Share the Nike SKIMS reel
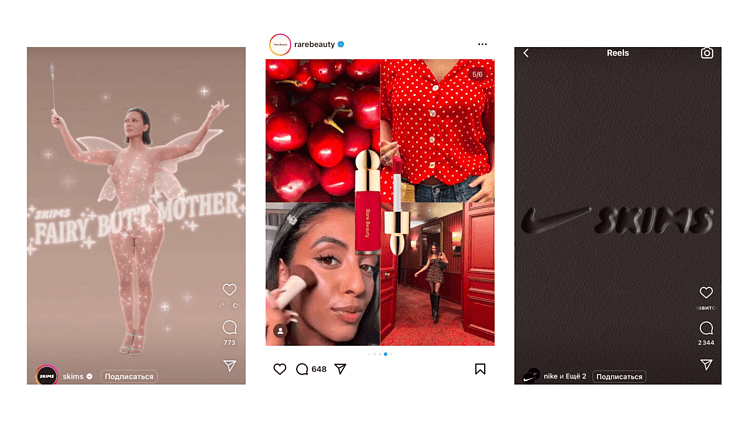The height and width of the screenshot is (422, 751). pyautogui.click(x=706, y=365)
